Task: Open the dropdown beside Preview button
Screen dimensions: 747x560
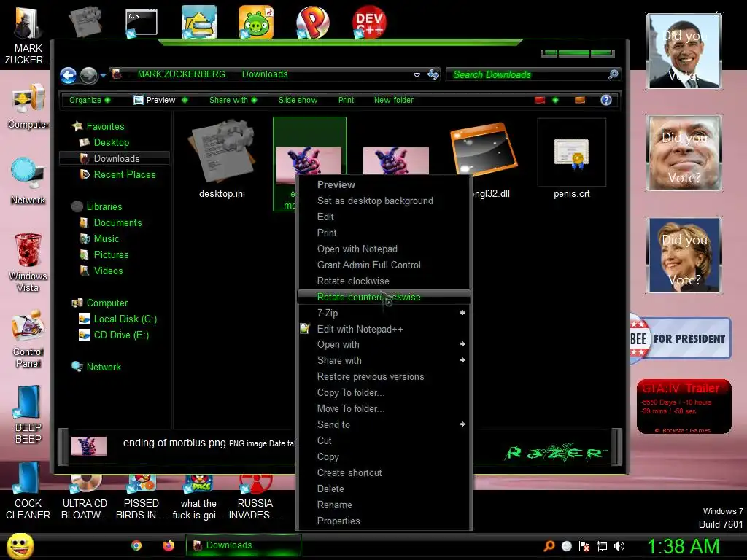Action: click(x=185, y=100)
